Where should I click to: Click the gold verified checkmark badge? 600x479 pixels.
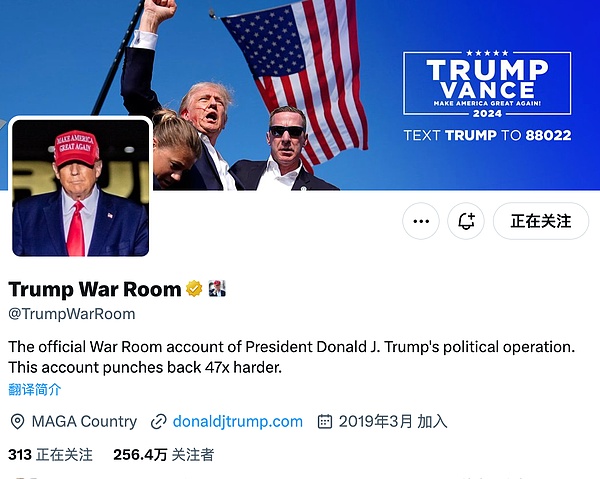coord(194,288)
